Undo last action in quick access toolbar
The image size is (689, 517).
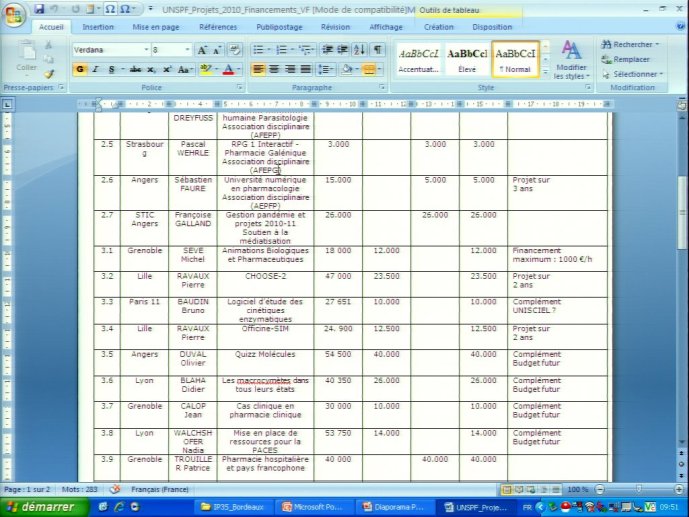click(54, 9)
